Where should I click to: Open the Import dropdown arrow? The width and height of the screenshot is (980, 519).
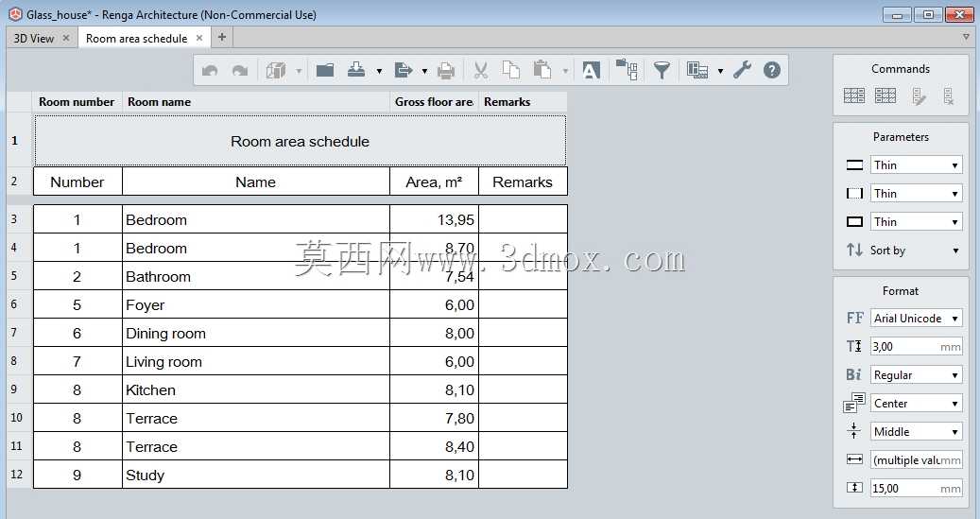click(379, 71)
